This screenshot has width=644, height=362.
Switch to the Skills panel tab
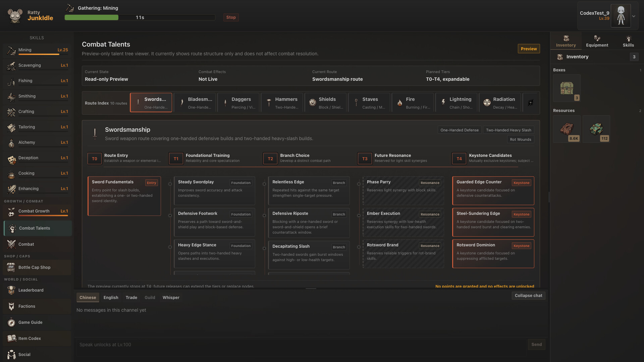pos(628,41)
